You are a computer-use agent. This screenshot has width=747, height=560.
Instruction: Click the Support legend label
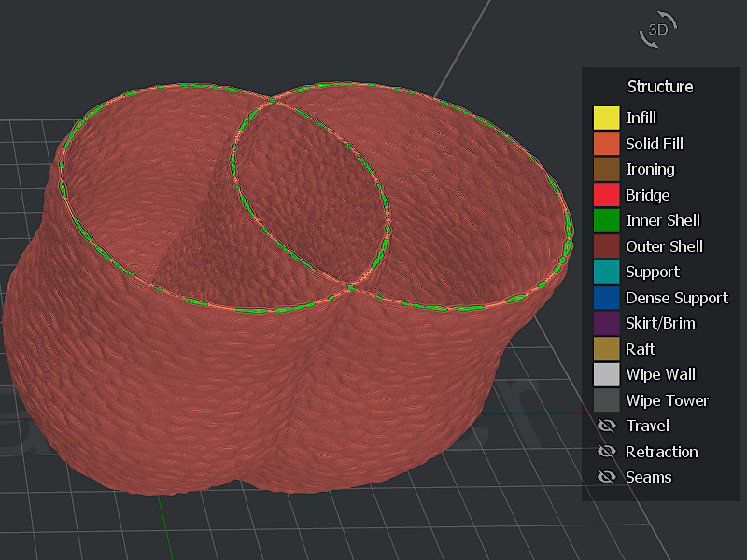pos(653,272)
